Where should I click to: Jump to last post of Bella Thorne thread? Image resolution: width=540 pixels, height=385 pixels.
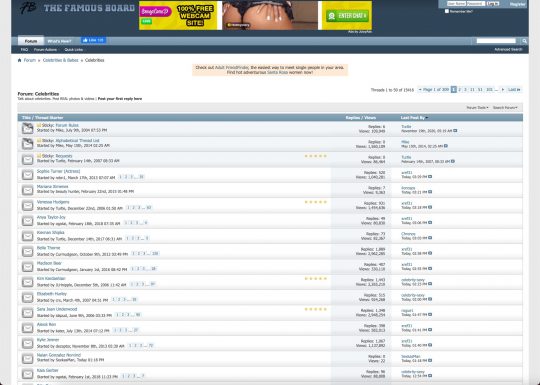coord(430,253)
